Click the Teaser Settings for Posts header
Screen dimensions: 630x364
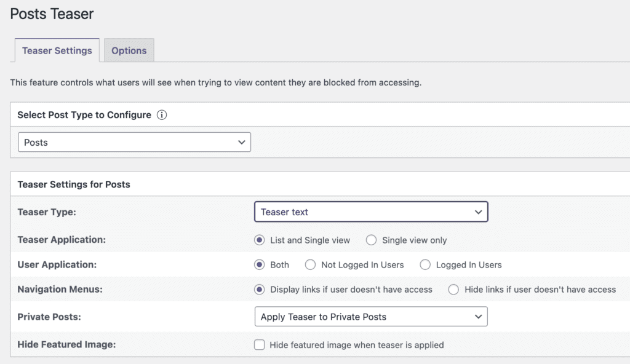pyautogui.click(x=73, y=184)
